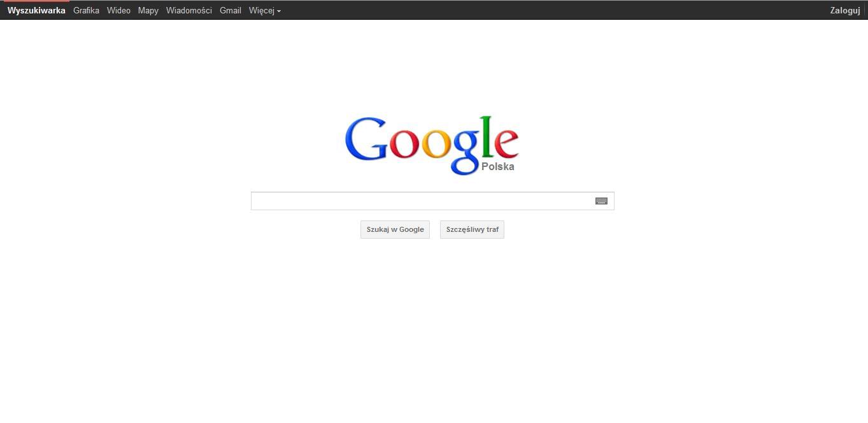Click the empty area of the black navigation bar
Screen dimensions: 868x423
554,10
